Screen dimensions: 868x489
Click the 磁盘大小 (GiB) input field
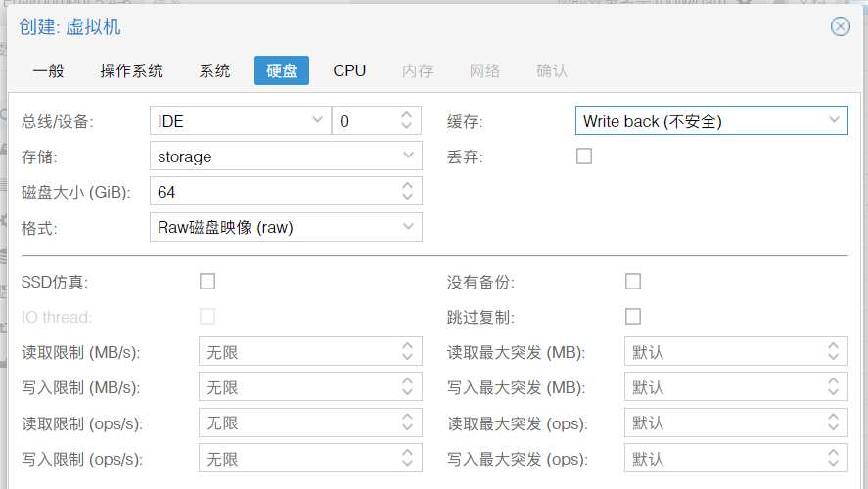pyautogui.click(x=272, y=192)
